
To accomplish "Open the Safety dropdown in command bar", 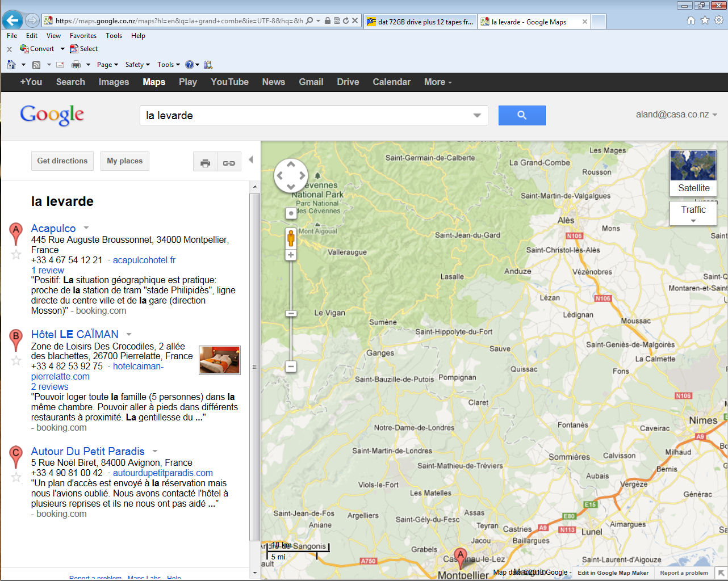I will click(137, 65).
